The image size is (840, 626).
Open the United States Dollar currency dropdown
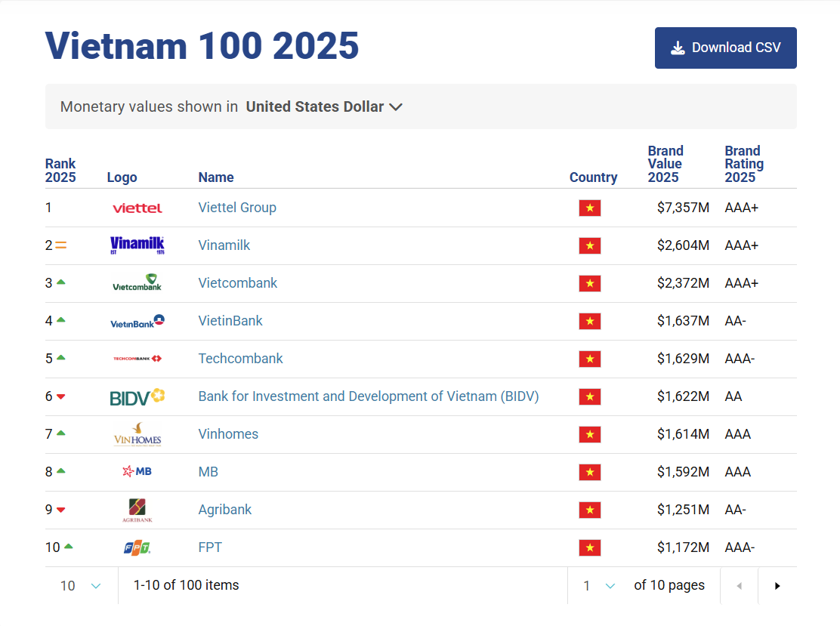point(324,106)
